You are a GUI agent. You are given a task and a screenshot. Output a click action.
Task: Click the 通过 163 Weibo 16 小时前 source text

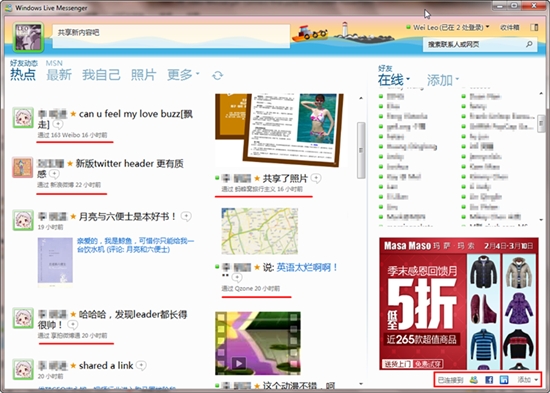[72, 135]
